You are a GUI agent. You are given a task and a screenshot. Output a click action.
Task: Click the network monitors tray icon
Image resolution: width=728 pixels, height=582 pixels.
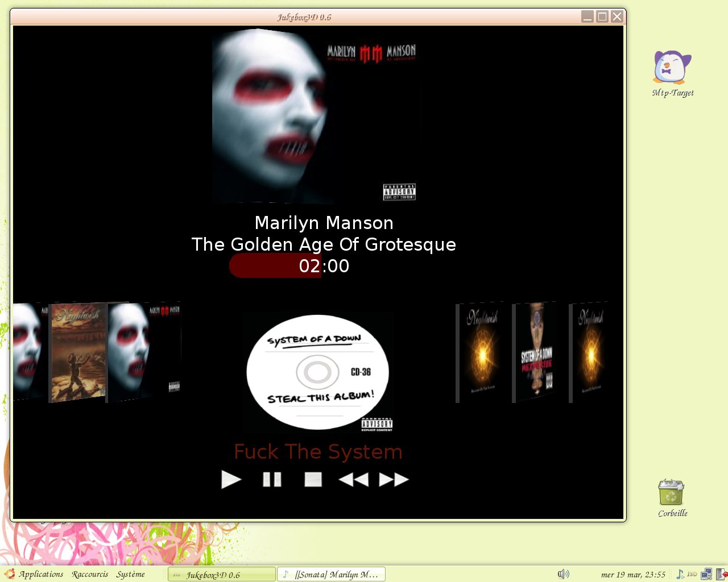tap(706, 574)
